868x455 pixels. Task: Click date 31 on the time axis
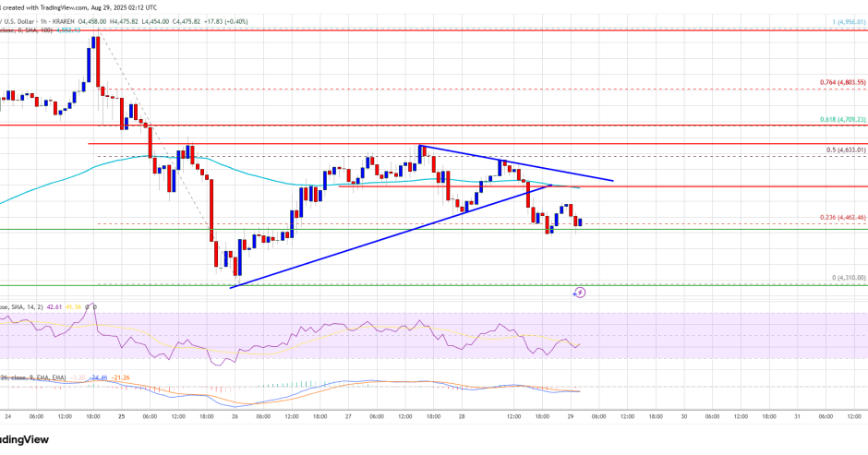click(x=798, y=415)
